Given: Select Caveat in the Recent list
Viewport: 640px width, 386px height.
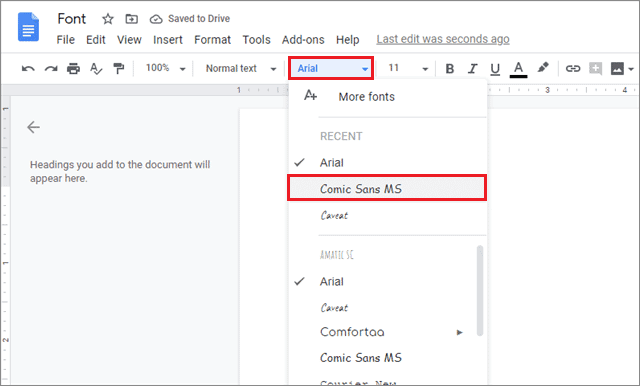Looking at the screenshot, I should coord(387,215).
